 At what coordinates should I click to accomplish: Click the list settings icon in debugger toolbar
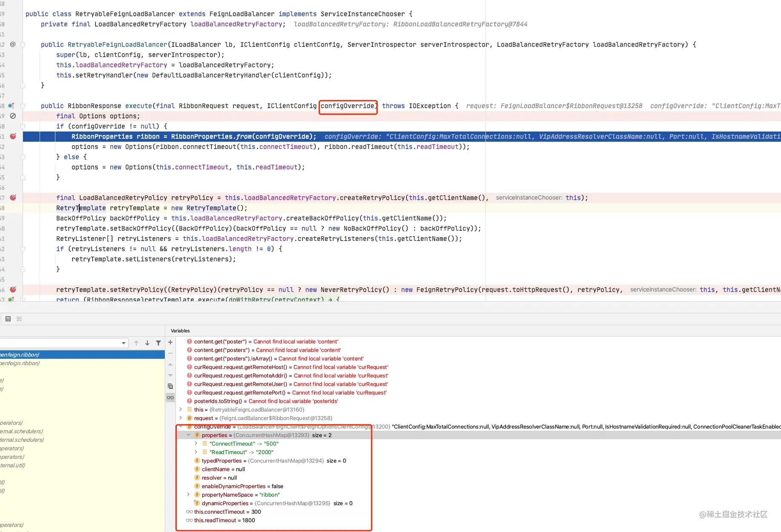[x=19, y=319]
